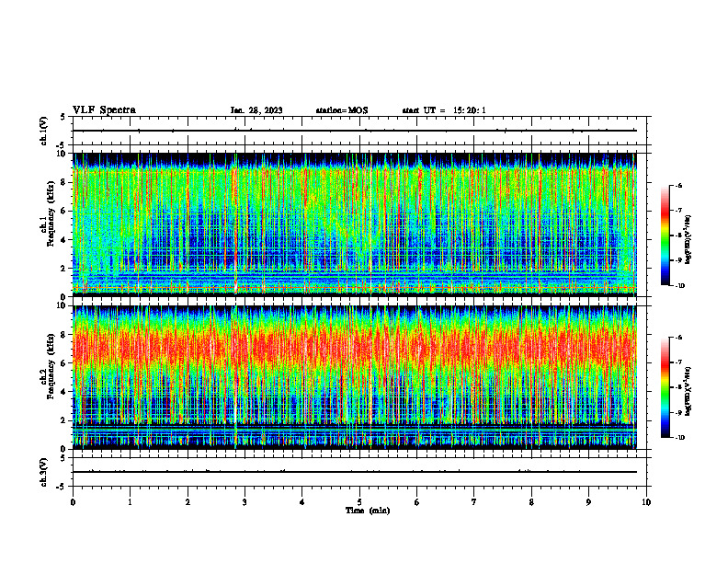The width and height of the screenshot is (728, 563).
Task: Click the ch.3 voltage waveform trace
Action: pyautogui.click(x=355, y=472)
